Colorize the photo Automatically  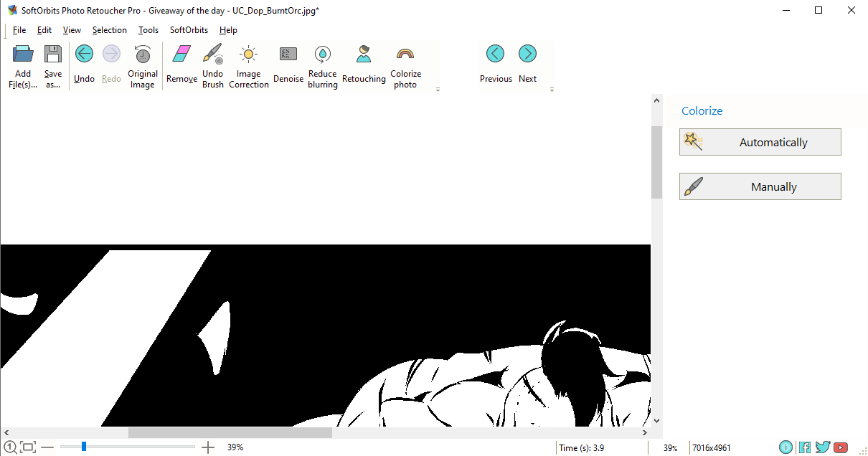(x=760, y=142)
